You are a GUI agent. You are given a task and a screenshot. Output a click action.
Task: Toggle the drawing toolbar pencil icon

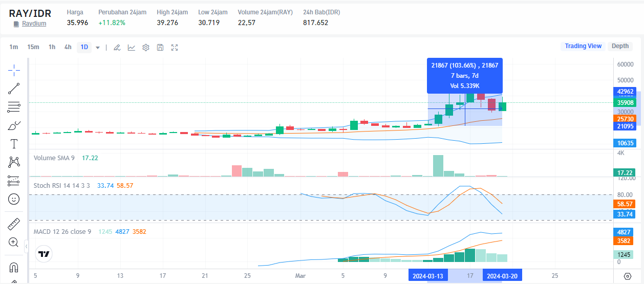click(117, 47)
